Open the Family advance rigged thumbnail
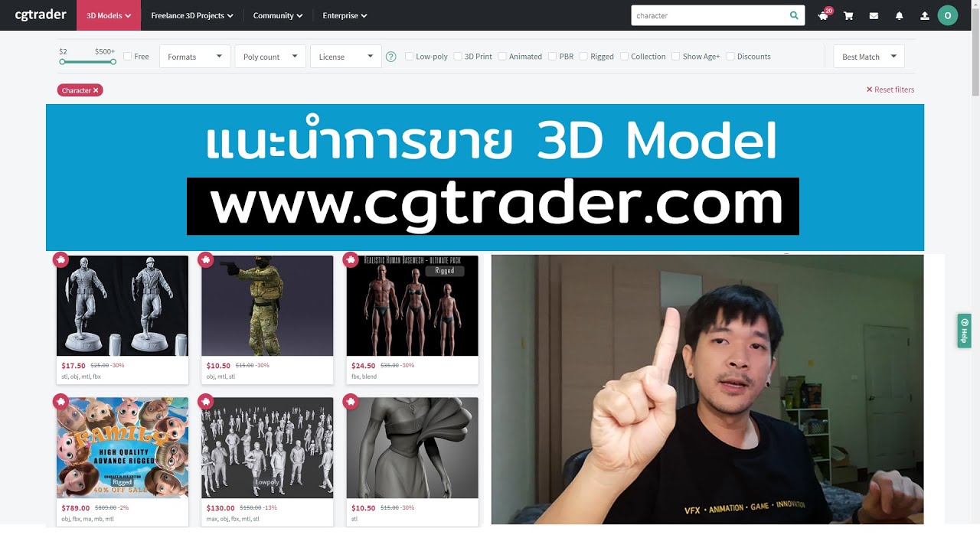980x551 pixels. (x=122, y=448)
